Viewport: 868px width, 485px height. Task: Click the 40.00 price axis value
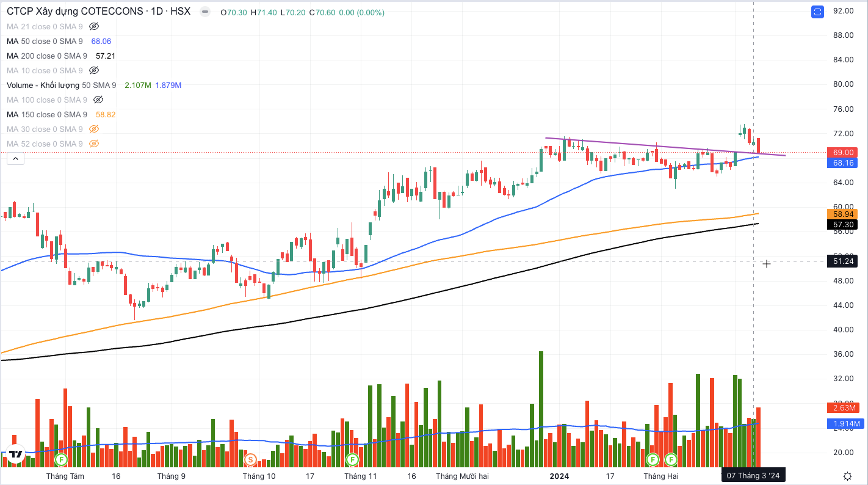(x=843, y=329)
